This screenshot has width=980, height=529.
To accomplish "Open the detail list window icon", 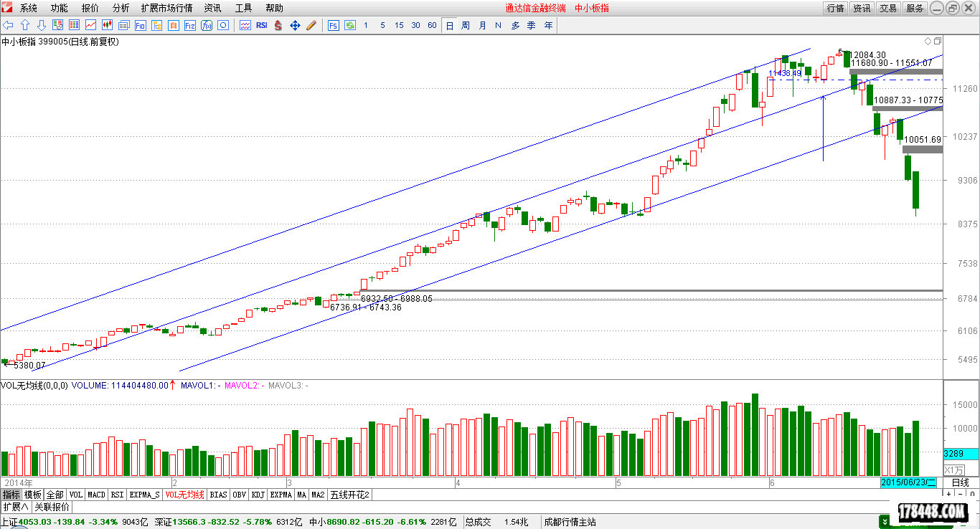I will tap(124, 25).
